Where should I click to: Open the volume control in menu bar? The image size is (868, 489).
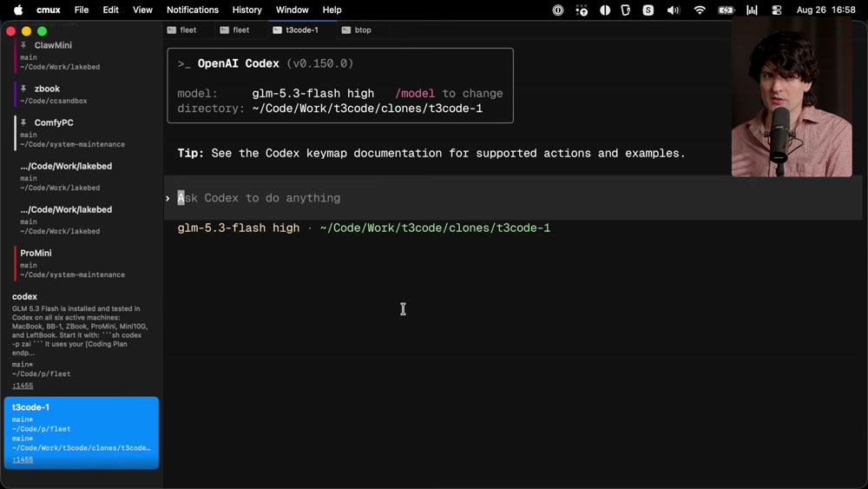[x=674, y=10]
